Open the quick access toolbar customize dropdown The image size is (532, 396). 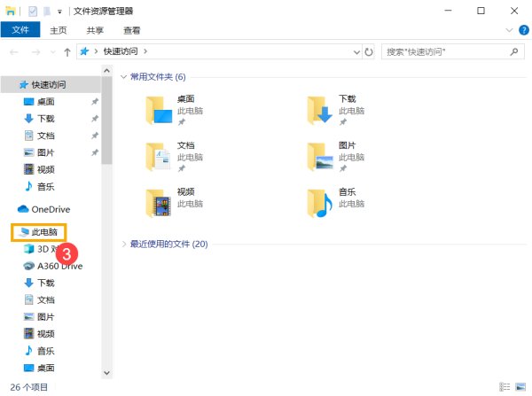(x=59, y=12)
